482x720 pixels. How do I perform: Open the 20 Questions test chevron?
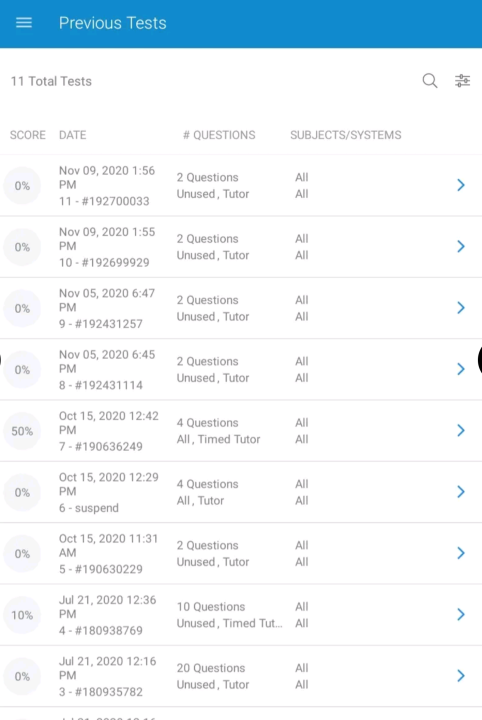pos(461,675)
